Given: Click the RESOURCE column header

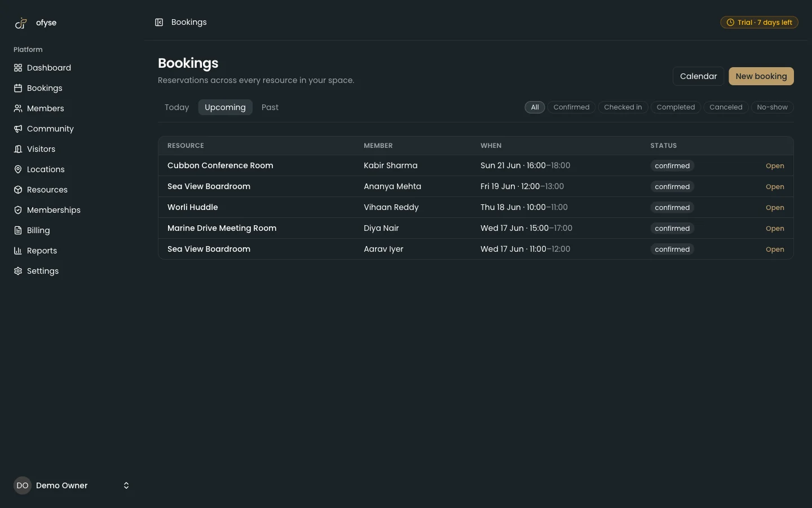Looking at the screenshot, I should click(186, 146).
